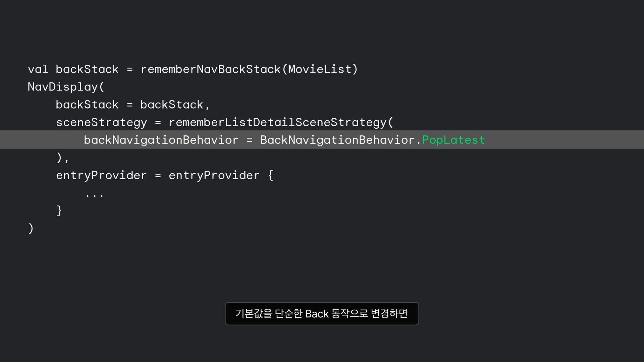Screen dimensions: 644x362
Task: Click the BackNavigationBehavior class name
Action: 337,140
